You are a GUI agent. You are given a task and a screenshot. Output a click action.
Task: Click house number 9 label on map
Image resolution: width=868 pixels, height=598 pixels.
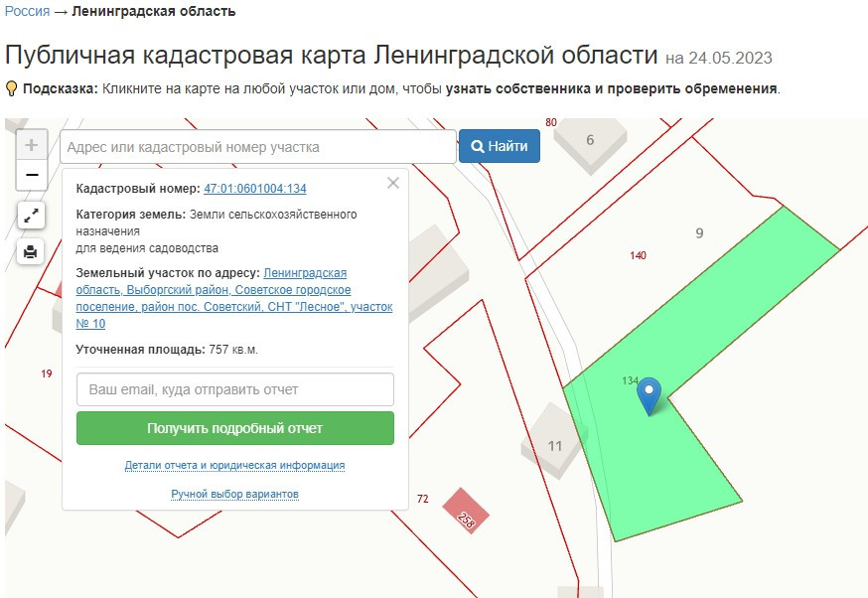pos(700,233)
